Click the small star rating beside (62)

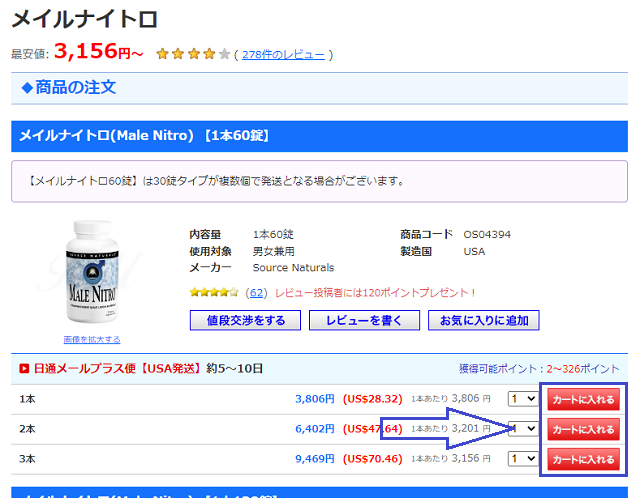[214, 292]
